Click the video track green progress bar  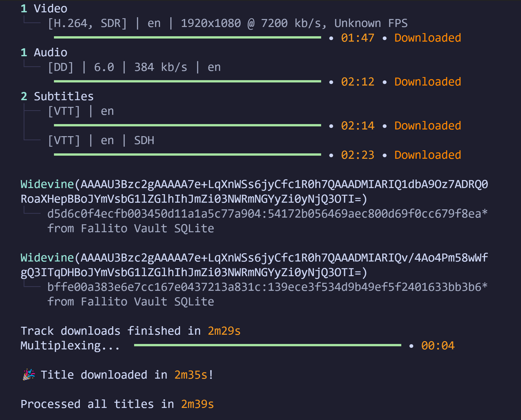[187, 38]
